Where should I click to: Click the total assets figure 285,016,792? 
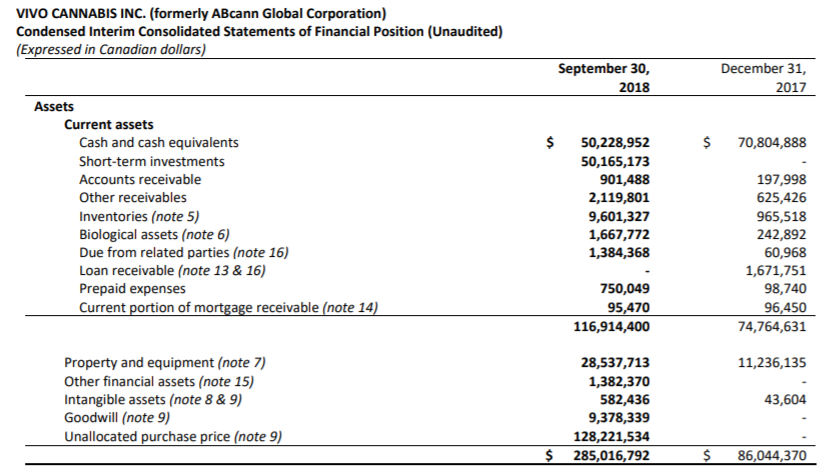click(x=611, y=455)
